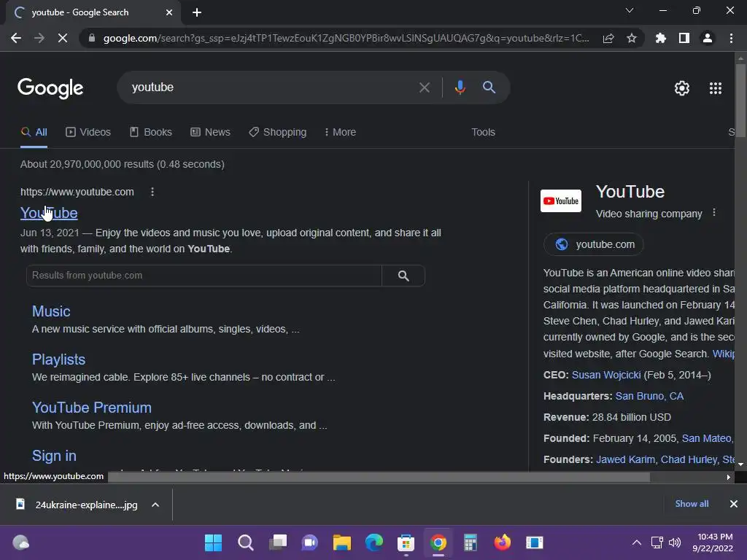This screenshot has width=747, height=560.
Task: Open the Playlists sitelink
Action: (x=58, y=359)
